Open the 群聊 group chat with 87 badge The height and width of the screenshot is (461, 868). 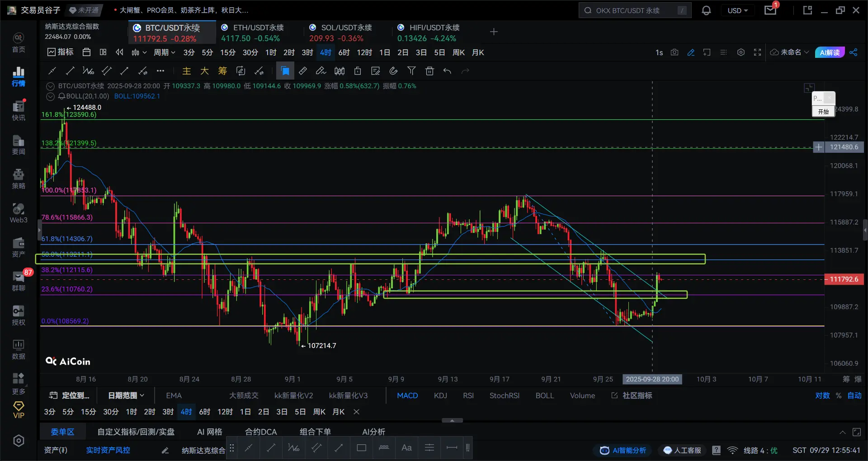pos(19,281)
